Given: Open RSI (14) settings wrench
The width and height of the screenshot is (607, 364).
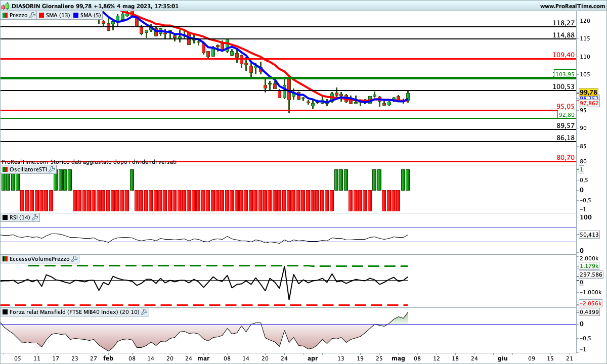Looking at the screenshot, I should (35, 217).
